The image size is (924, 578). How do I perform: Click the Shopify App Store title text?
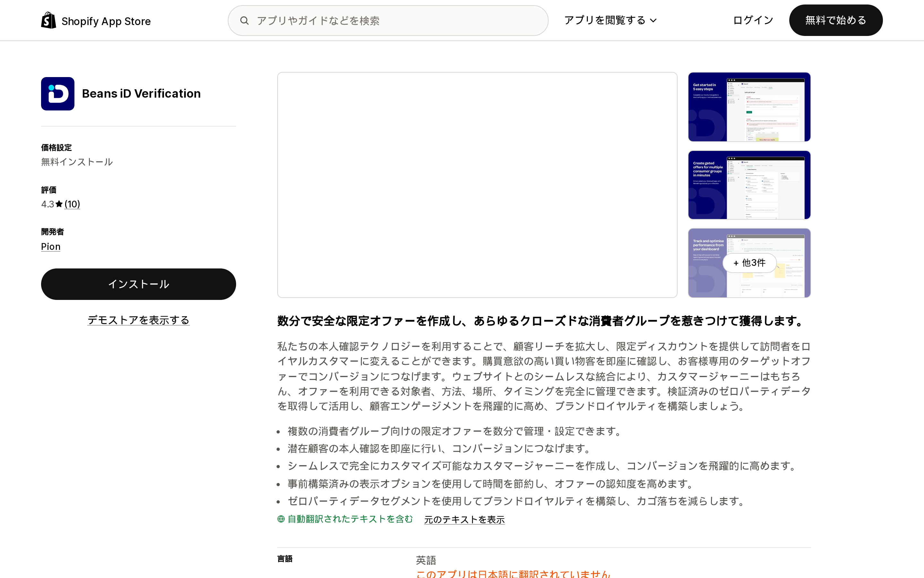pos(106,22)
